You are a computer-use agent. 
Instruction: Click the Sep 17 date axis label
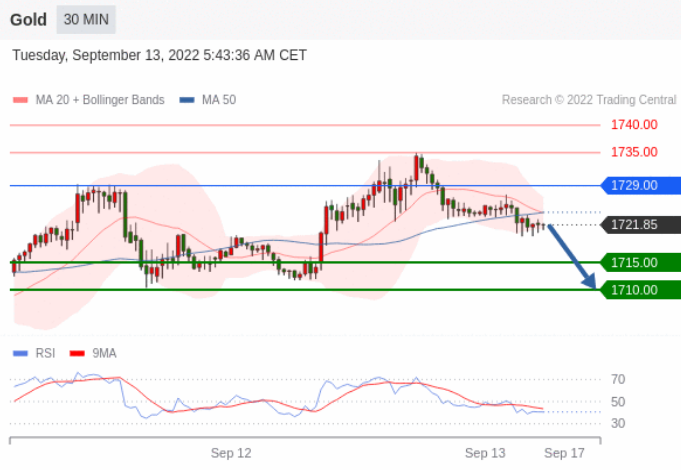pos(565,453)
